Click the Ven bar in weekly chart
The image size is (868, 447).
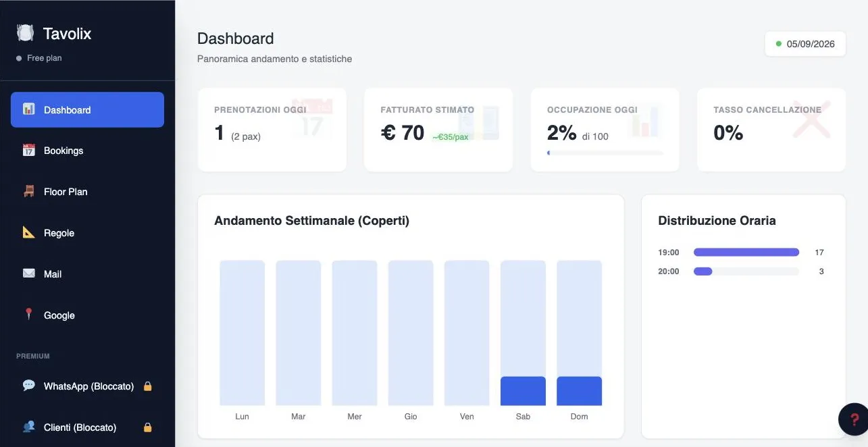pyautogui.click(x=467, y=333)
